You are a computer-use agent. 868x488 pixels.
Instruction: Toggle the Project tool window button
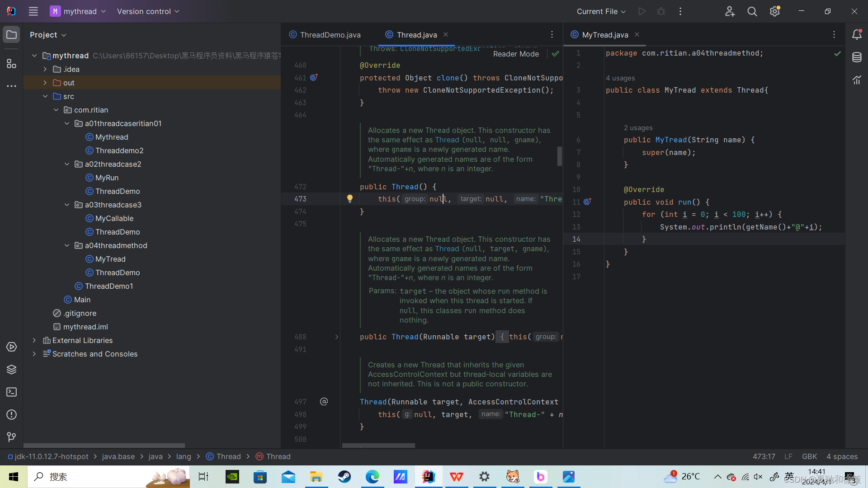point(11,35)
